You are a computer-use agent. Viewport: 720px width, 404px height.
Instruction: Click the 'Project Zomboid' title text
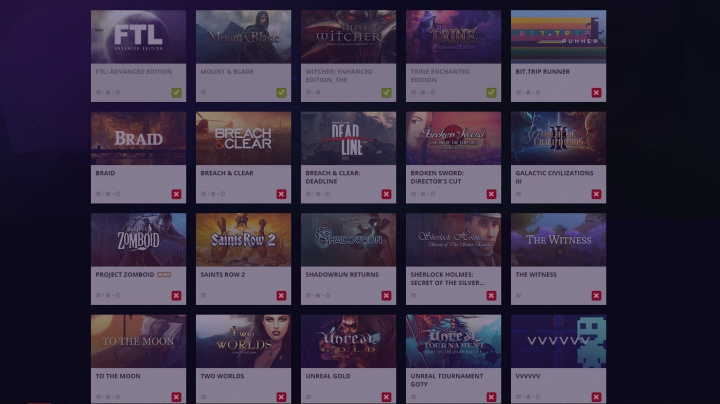point(125,275)
